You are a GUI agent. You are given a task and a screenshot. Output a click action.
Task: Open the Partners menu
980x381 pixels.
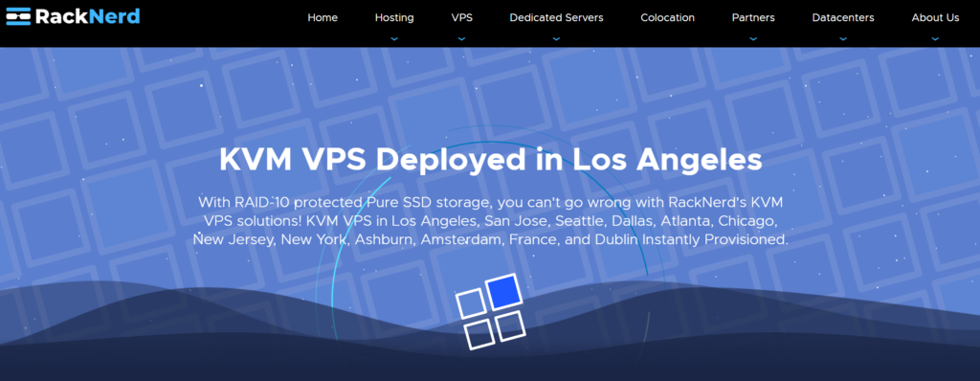click(x=753, y=17)
